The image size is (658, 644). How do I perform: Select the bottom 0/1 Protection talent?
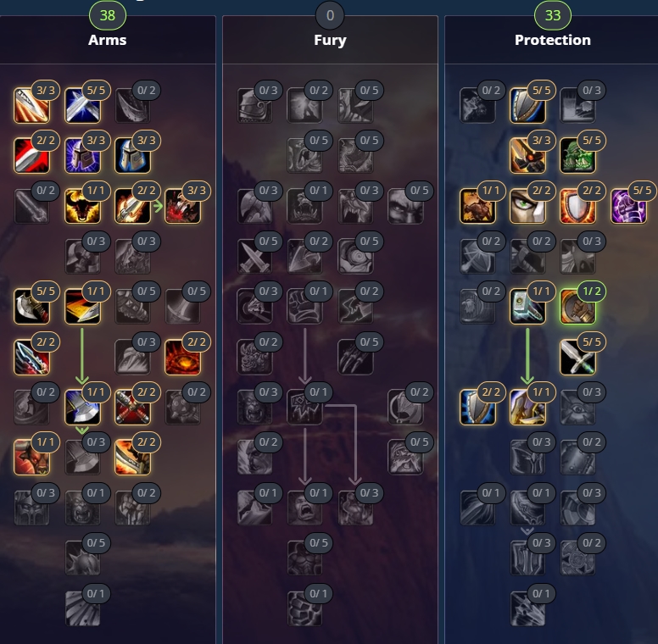[x=527, y=608]
